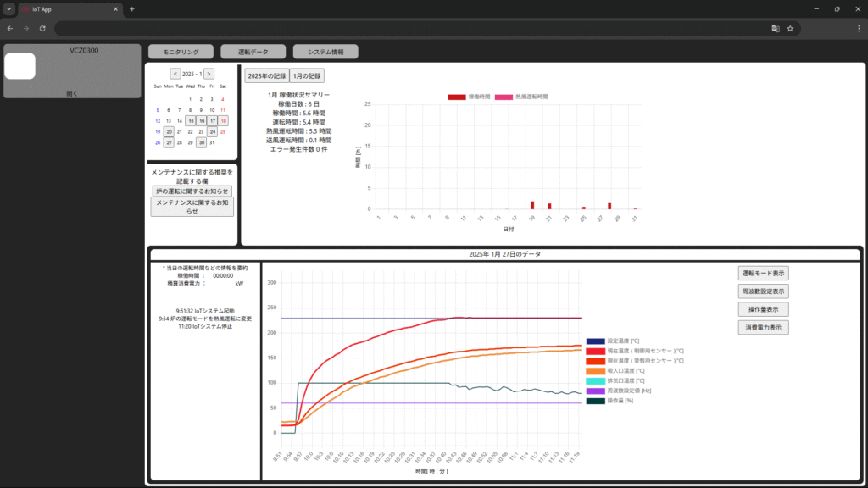868x488 pixels.
Task: Go to next month in calendar
Action: tap(209, 74)
